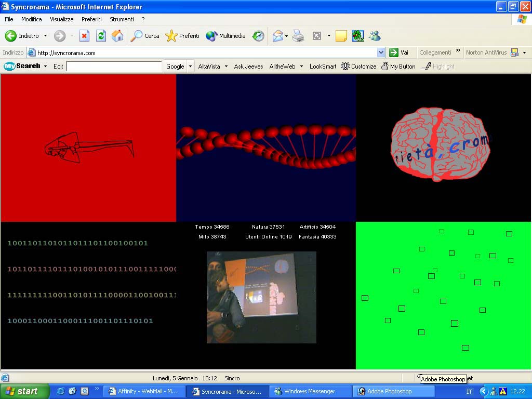
Task: Open the Mail envelope icon
Action: (x=278, y=36)
